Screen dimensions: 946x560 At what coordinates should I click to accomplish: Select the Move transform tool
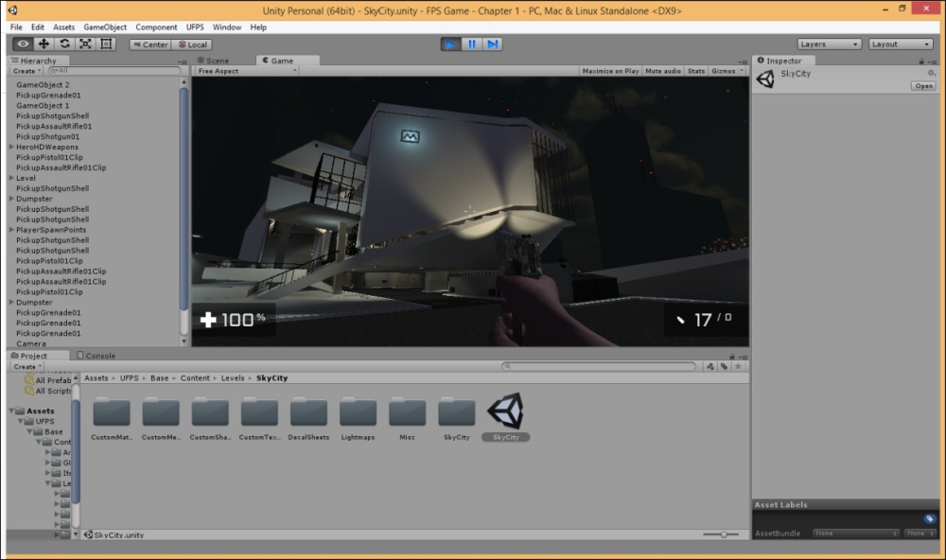click(x=44, y=44)
